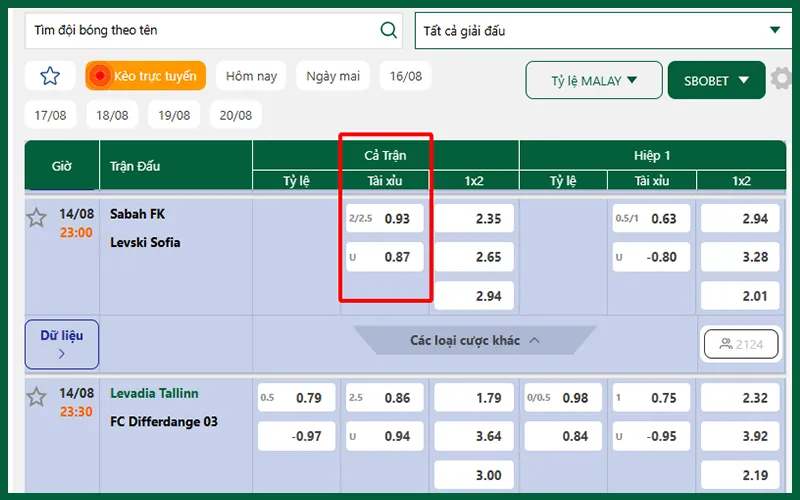
Task: Select the Kèo trực tuyến tab
Action: pyautogui.click(x=146, y=76)
